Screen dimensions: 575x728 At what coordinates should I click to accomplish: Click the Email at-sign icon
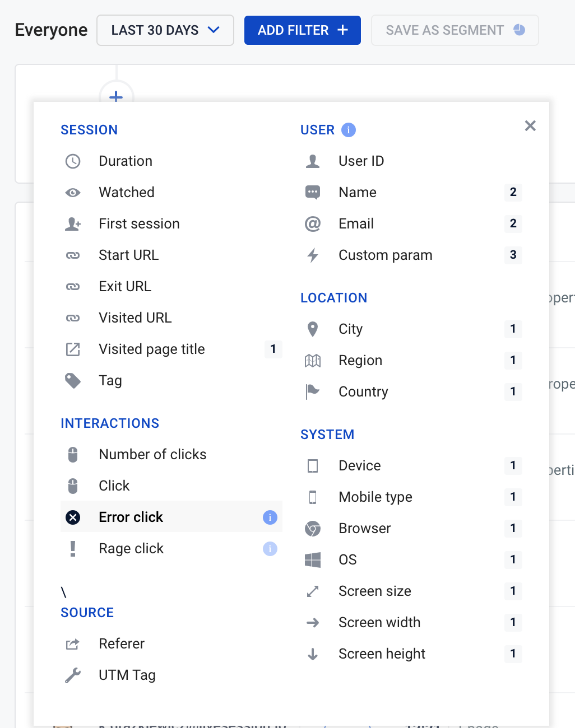[313, 223]
